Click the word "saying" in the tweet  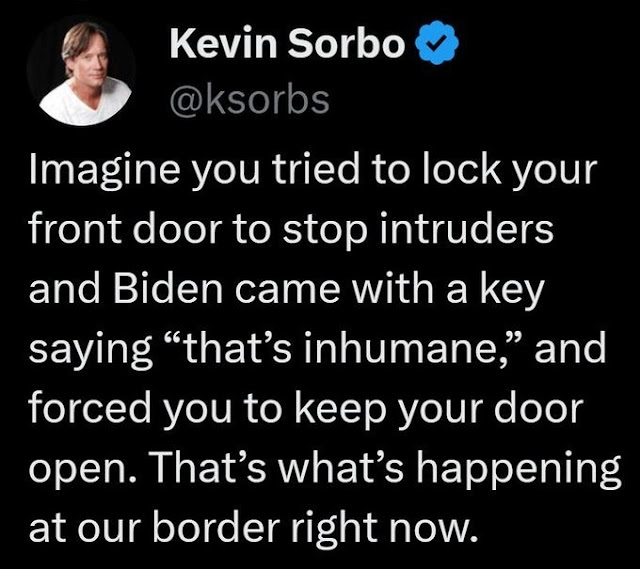tap(91, 351)
